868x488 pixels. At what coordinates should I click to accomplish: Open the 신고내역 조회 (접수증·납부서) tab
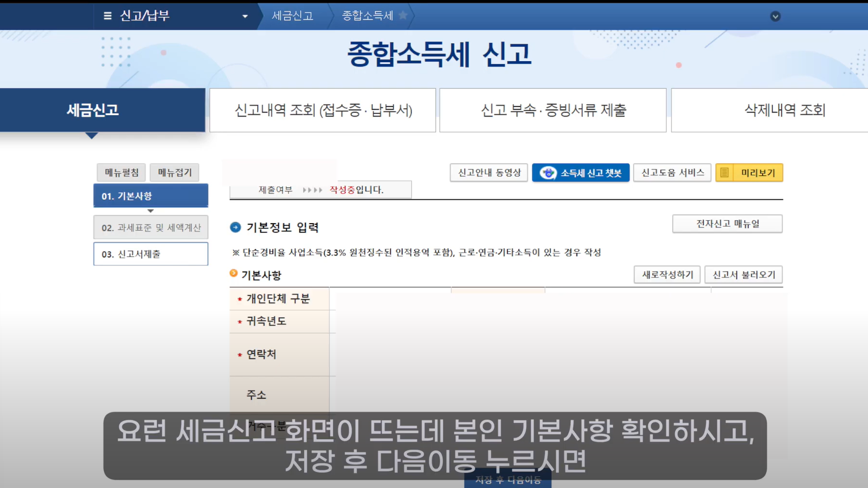pyautogui.click(x=323, y=110)
